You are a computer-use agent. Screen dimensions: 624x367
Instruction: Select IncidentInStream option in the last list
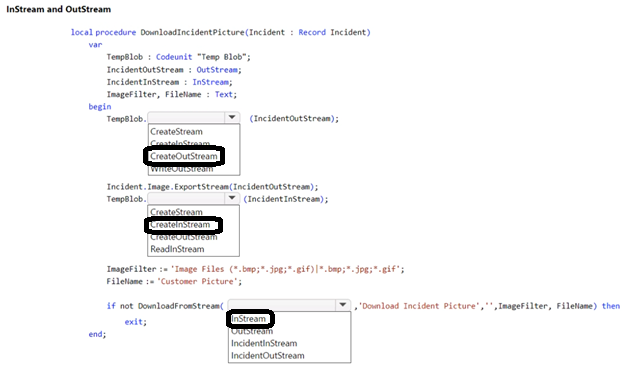coord(264,343)
